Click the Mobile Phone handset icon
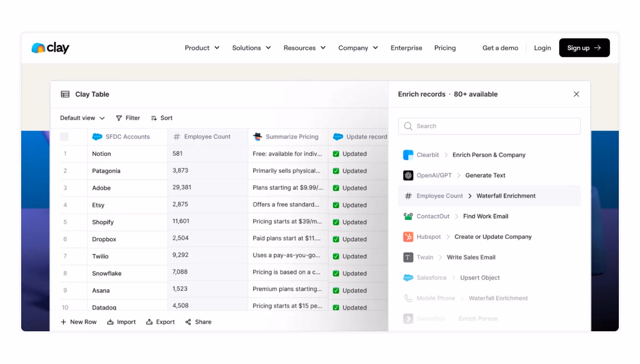The width and height of the screenshot is (640, 364). (x=408, y=298)
